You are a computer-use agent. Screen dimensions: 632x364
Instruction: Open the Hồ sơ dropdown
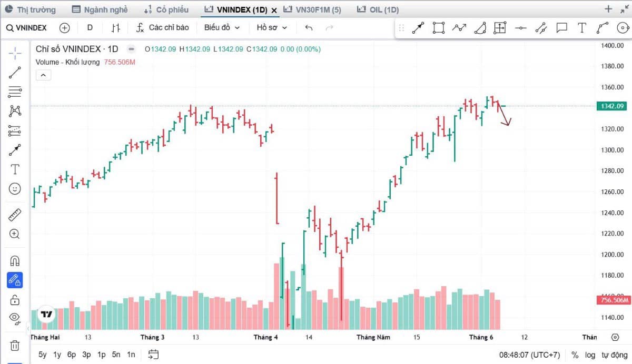(x=272, y=28)
